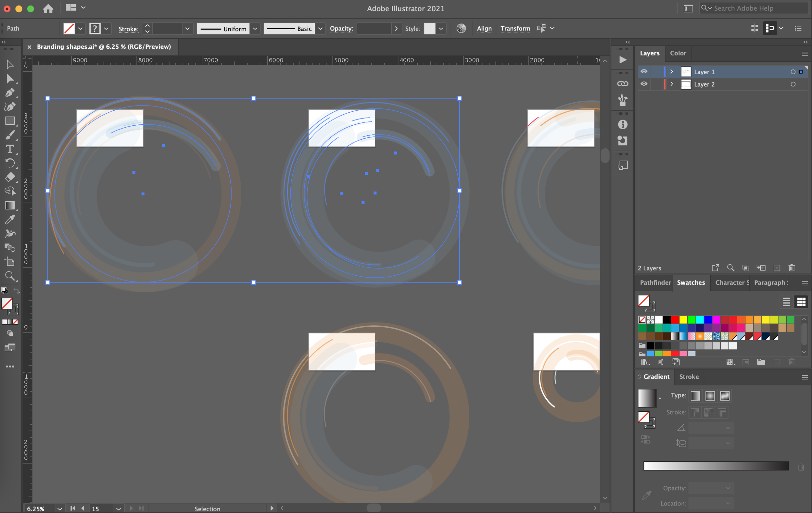Hide Layer 1 using its eye icon
812x513 pixels.
pyautogui.click(x=644, y=71)
